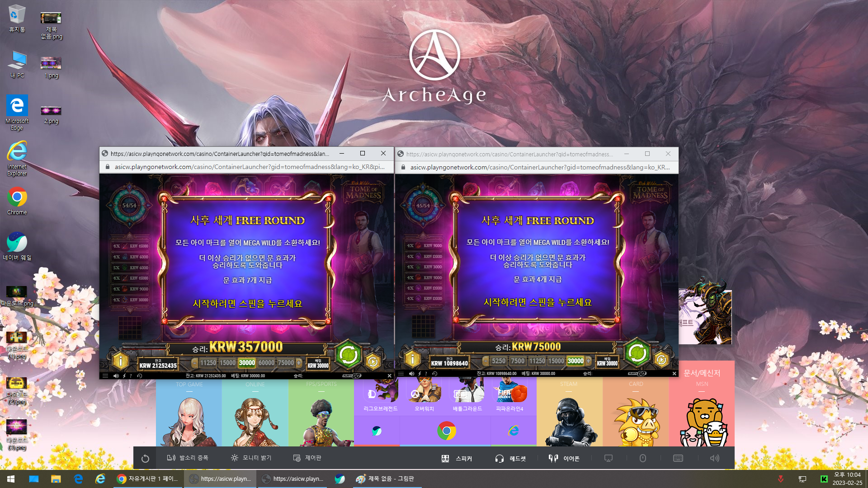868x488 pixels.
Task: Mute sound in right game window
Action: (x=411, y=374)
